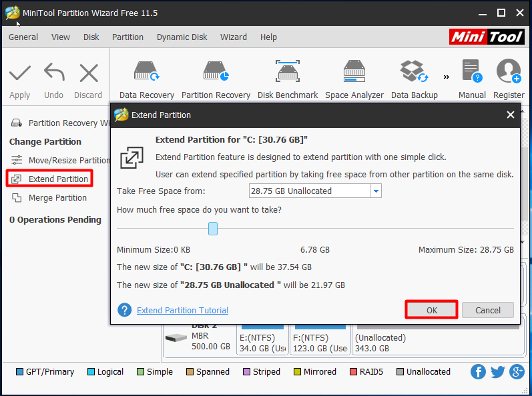The height and width of the screenshot is (396, 532).
Task: Maximize the MiniTool Partition Wizard window
Action: point(501,13)
